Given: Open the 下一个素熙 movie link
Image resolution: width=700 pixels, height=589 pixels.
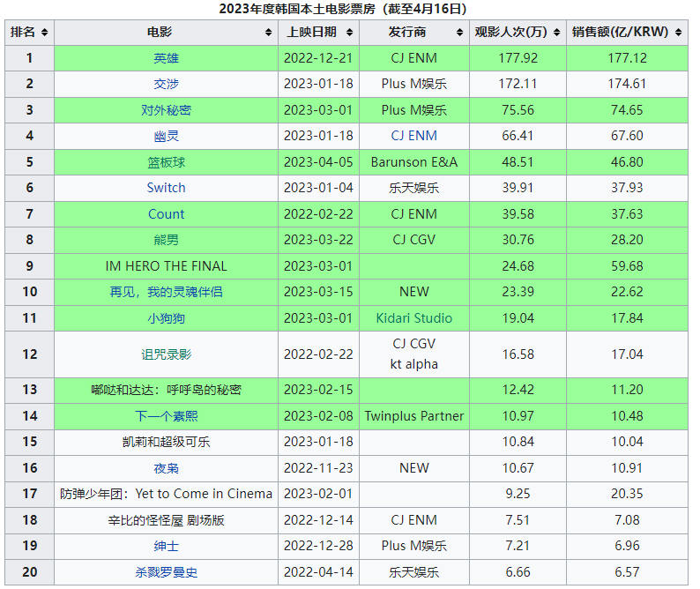Looking at the screenshot, I should [166, 416].
